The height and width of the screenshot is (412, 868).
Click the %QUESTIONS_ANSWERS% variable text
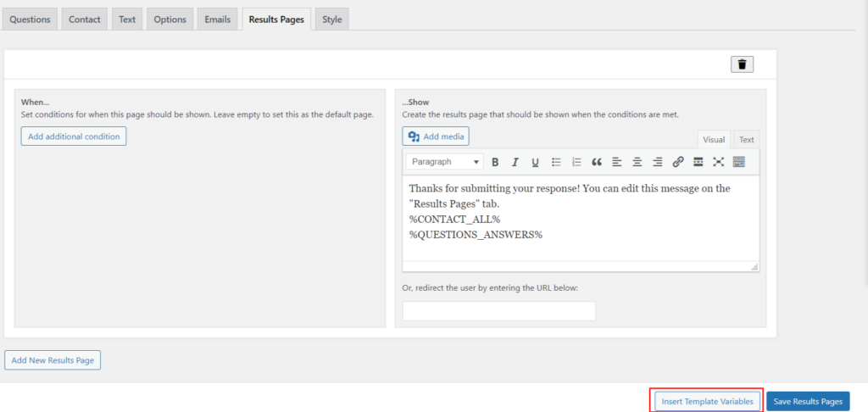click(x=476, y=234)
